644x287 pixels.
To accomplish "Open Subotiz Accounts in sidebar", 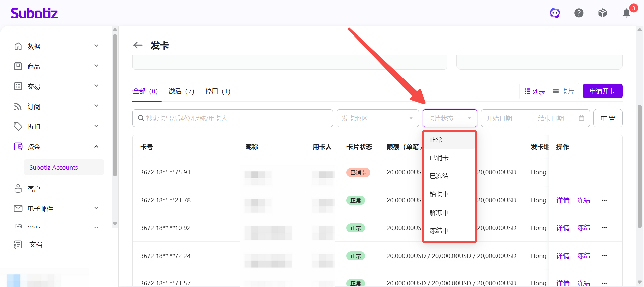I will pyautogui.click(x=64, y=167).
